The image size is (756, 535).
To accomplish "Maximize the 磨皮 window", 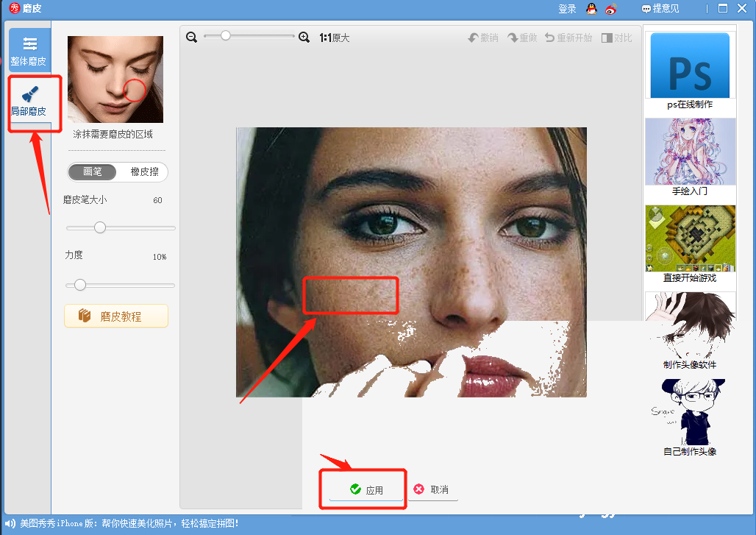I will click(x=723, y=8).
